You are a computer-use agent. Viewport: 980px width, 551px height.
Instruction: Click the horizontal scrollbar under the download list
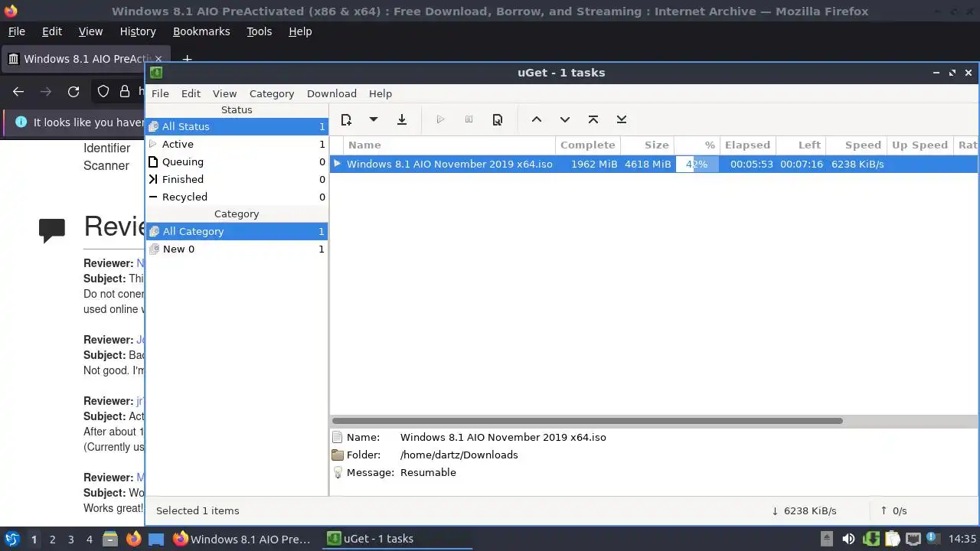coord(587,420)
